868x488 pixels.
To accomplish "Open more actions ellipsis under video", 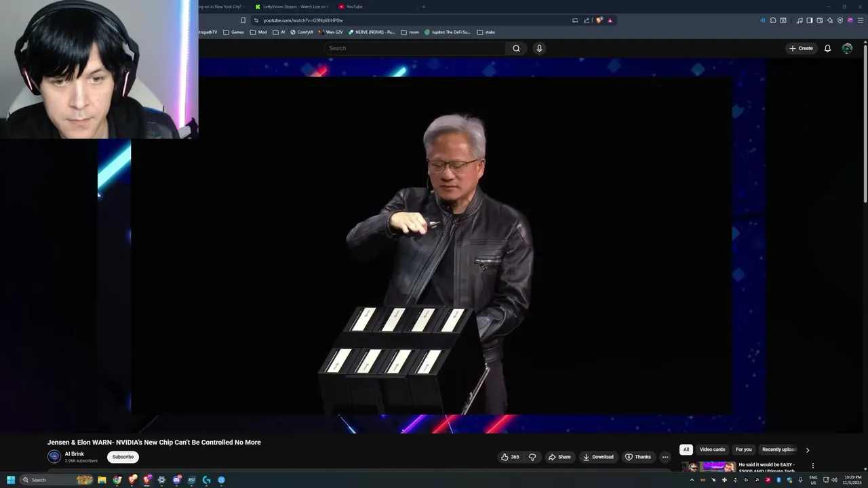I will (665, 457).
